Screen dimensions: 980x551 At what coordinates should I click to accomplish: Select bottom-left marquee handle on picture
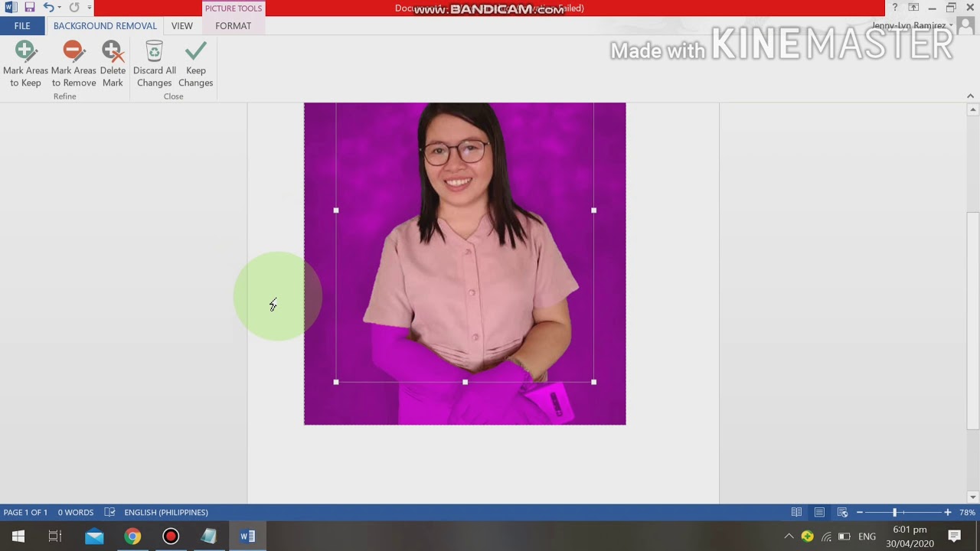pos(336,382)
